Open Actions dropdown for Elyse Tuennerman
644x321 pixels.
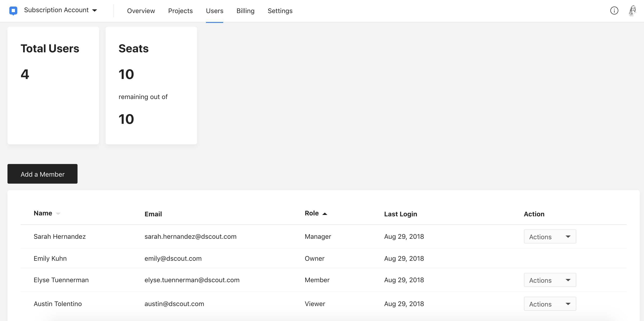[x=550, y=280]
